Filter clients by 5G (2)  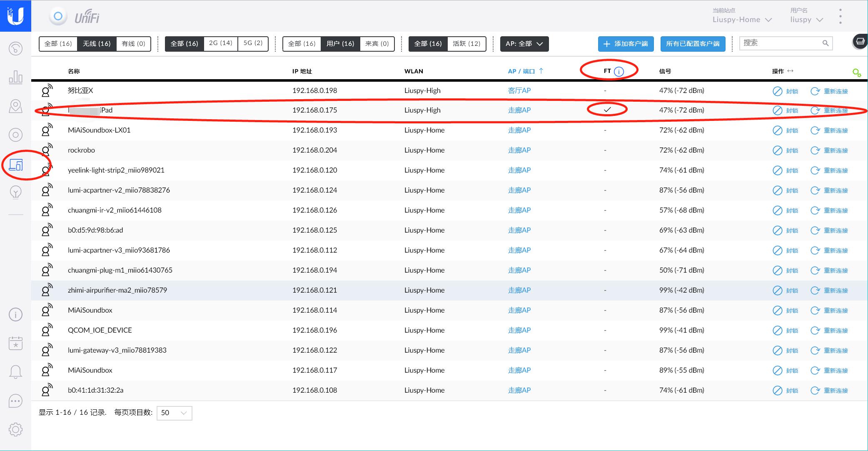[x=253, y=43]
